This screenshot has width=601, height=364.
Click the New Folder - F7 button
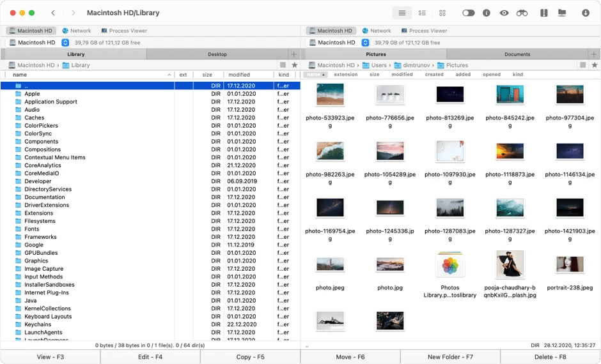coord(450,357)
